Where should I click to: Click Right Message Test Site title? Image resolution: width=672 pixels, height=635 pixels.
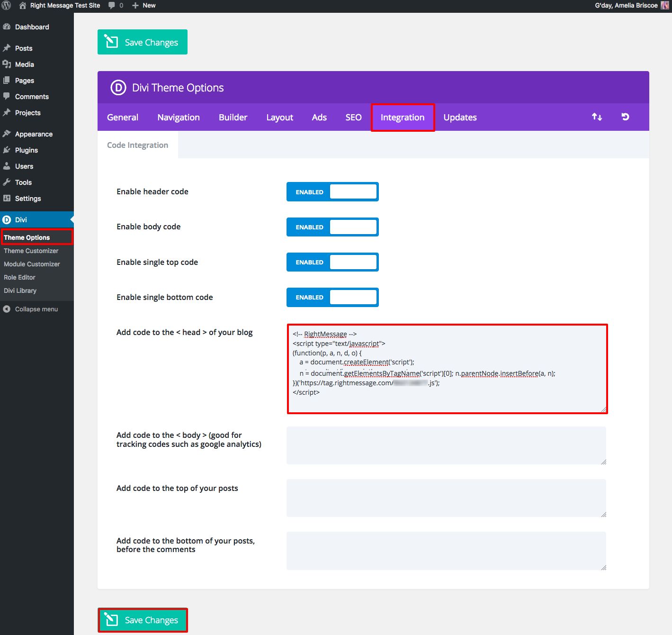(x=65, y=6)
